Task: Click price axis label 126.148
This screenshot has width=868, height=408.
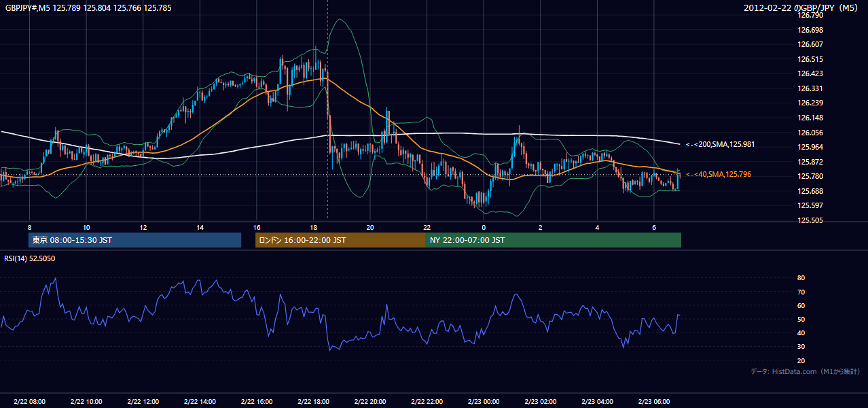Action: tap(810, 118)
